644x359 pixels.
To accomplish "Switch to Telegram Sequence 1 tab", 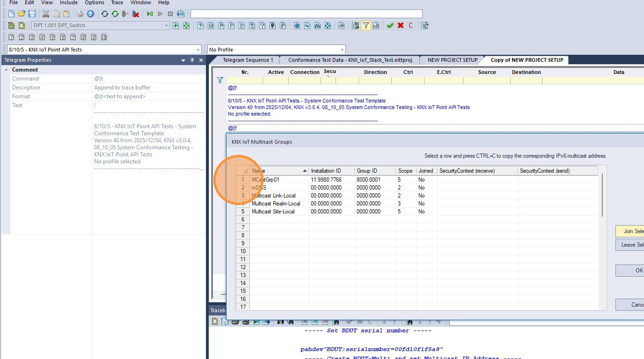I will point(248,60).
